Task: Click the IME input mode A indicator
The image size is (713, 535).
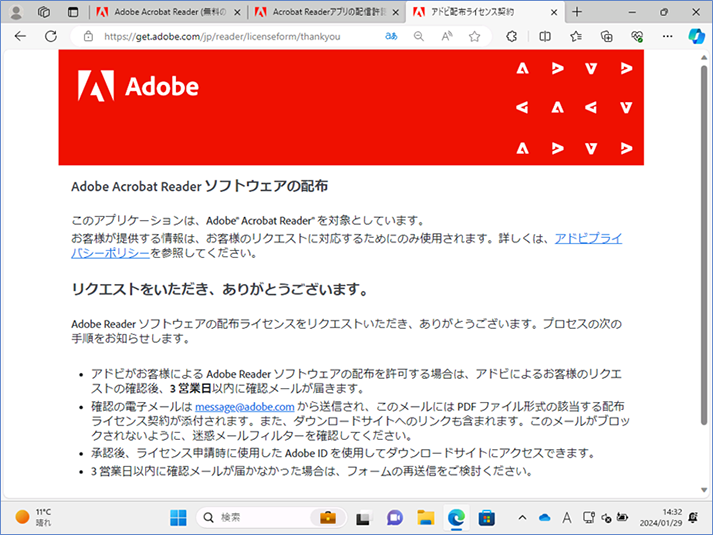Action: click(567, 517)
